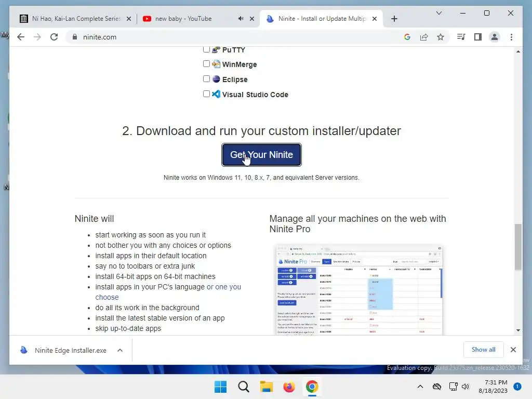Open a new browser tab
Screen dimensions: 532x399
coord(394,19)
